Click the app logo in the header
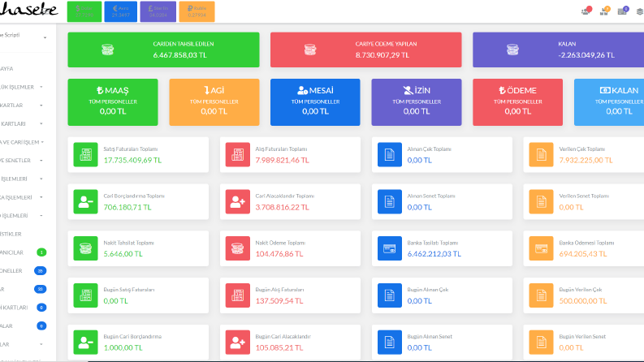 click(28, 9)
